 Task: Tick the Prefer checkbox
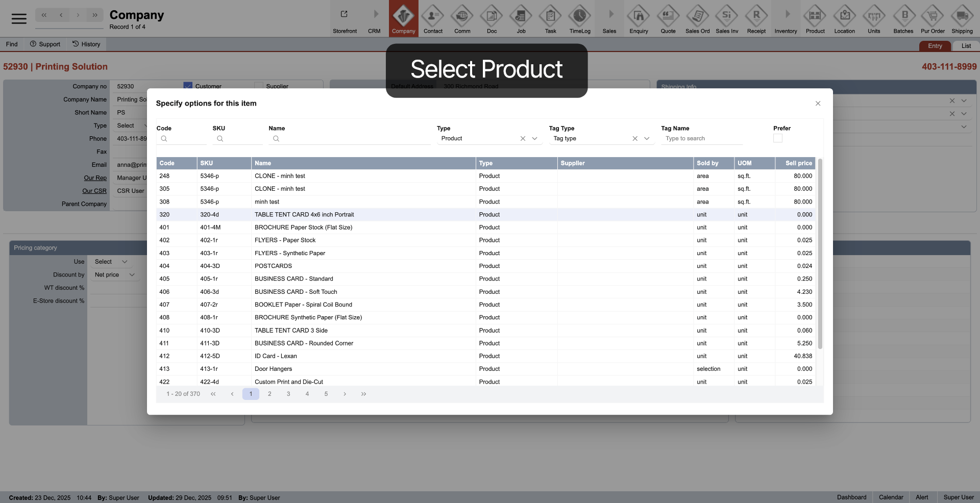click(x=777, y=139)
